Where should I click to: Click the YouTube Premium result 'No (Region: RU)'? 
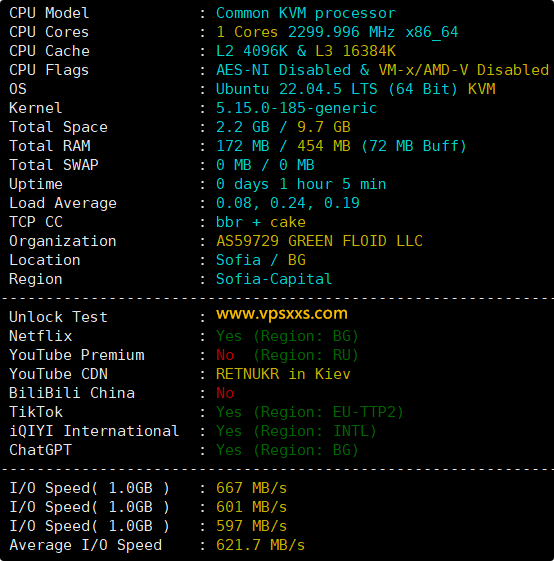point(287,355)
